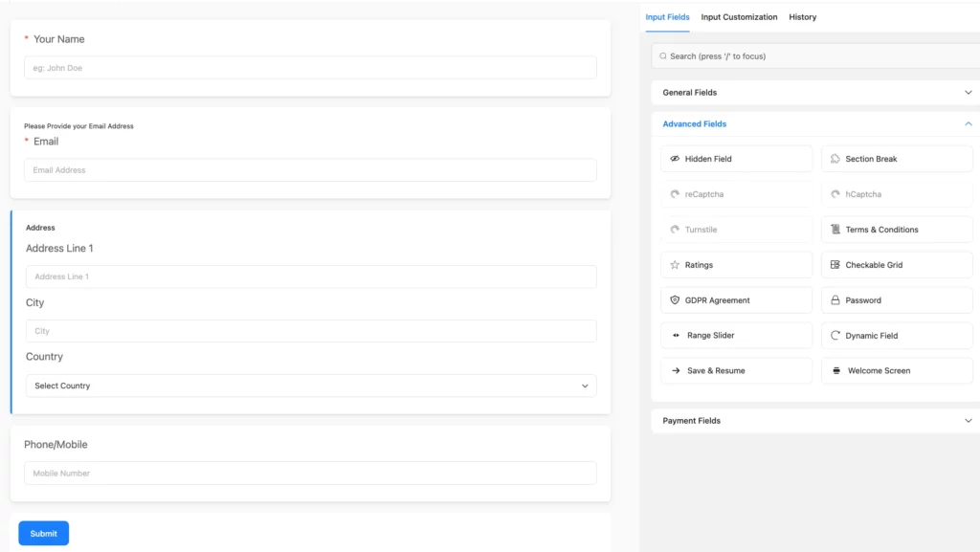The height and width of the screenshot is (552, 980).
Task: Click the reCaptcha icon
Action: click(x=675, y=194)
